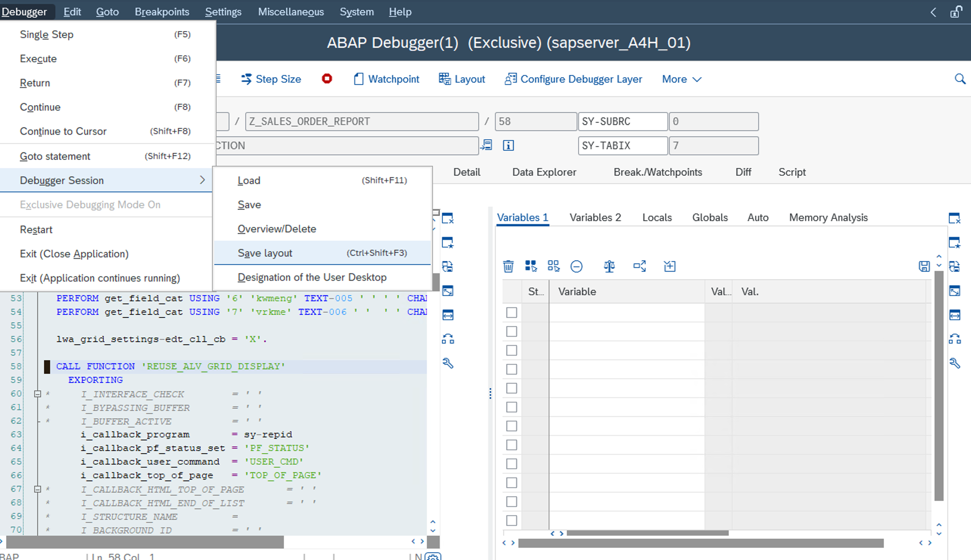Create a Watchpoint from the toolbar
This screenshot has height=560, width=971.
pos(386,79)
